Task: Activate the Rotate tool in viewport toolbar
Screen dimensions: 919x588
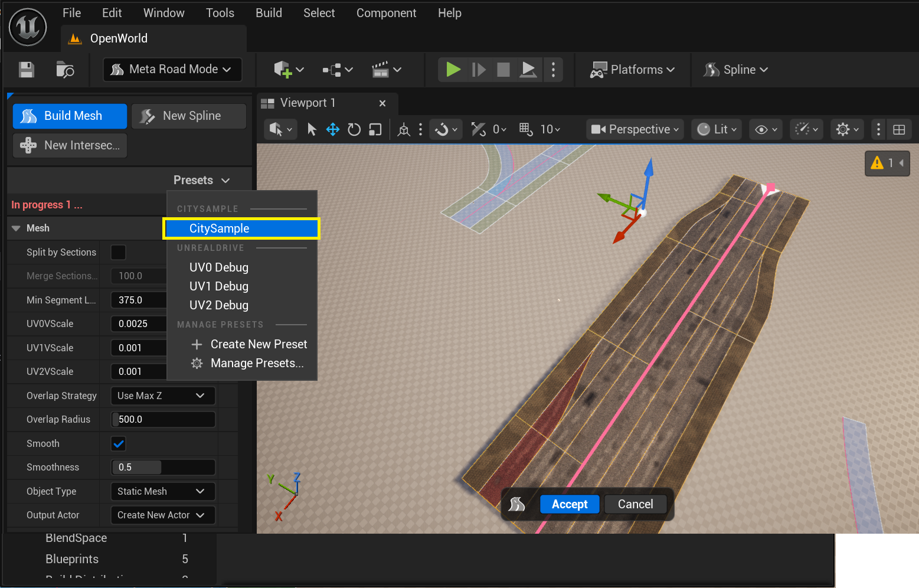Action: (354, 129)
